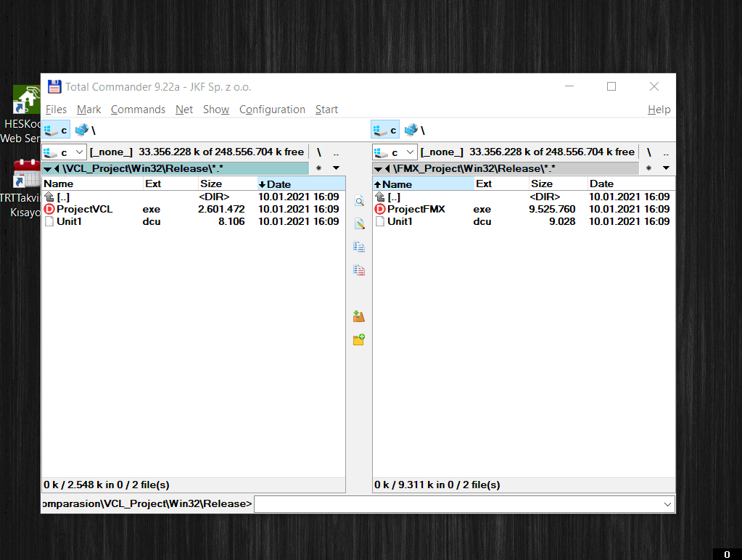Click the Move files icon in middle bar

coord(359,270)
